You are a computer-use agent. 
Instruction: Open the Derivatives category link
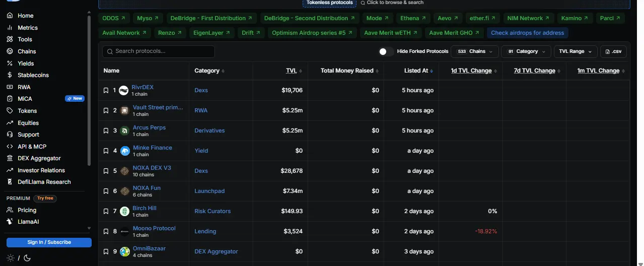coord(209,130)
